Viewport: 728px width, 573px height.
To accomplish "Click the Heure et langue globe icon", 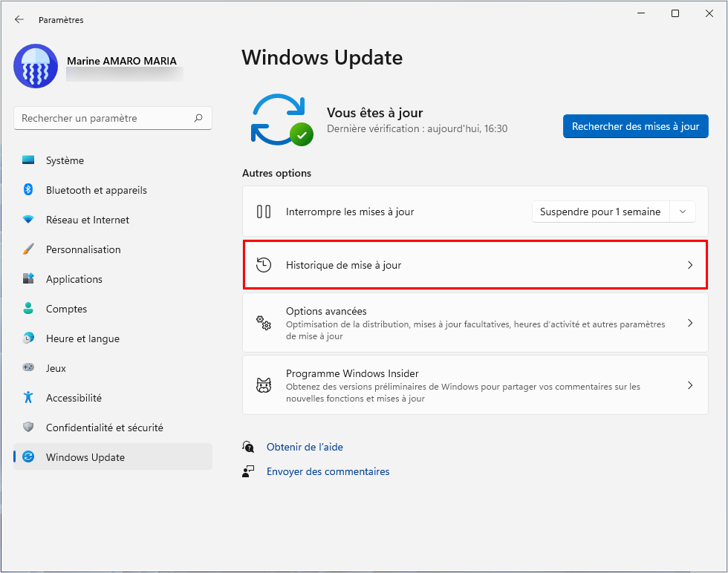I will [x=28, y=338].
